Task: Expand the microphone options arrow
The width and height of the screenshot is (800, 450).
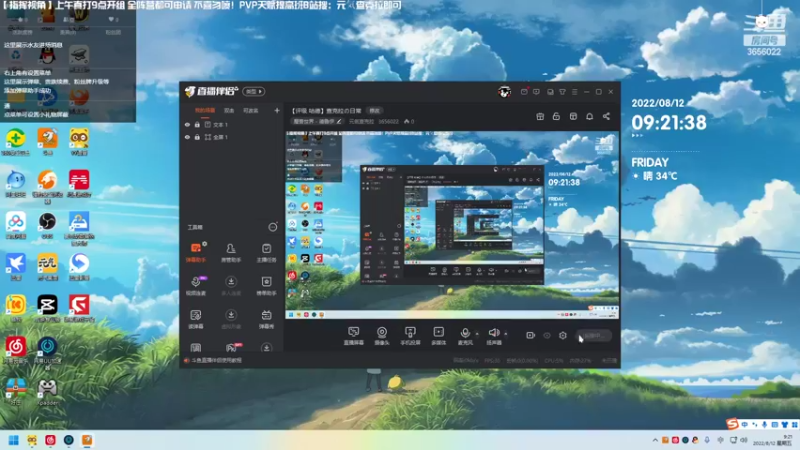Action: point(477,334)
